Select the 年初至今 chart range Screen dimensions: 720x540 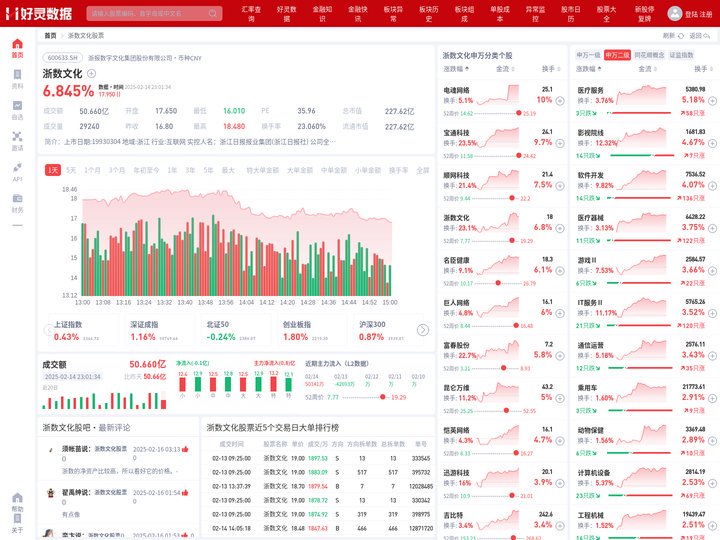tap(146, 170)
